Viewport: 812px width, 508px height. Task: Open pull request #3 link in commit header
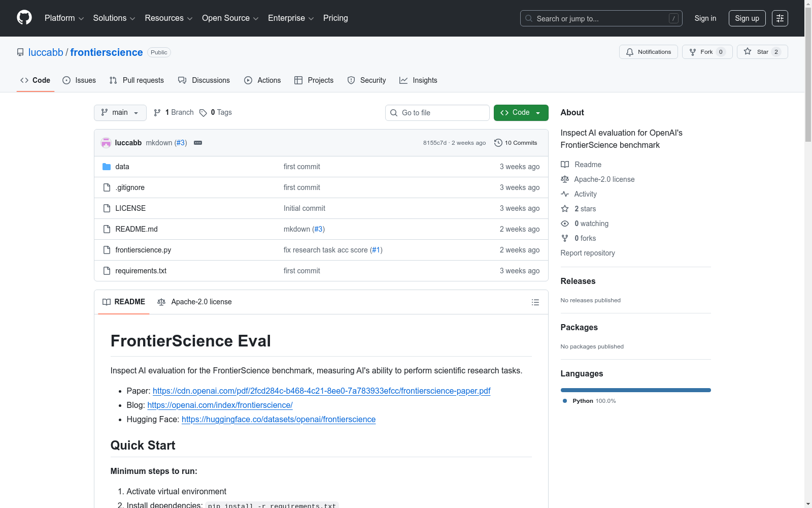[x=181, y=143]
